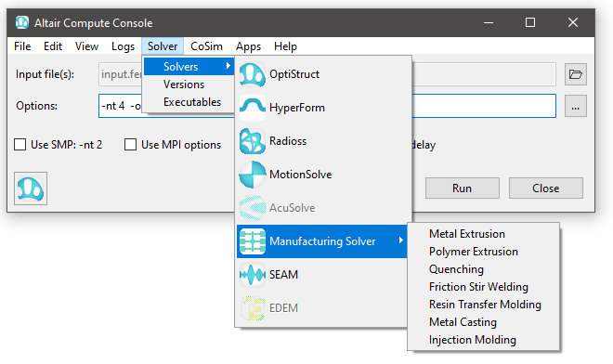
Task: Choose Metal Casting from the submenu
Action: click(x=483, y=322)
